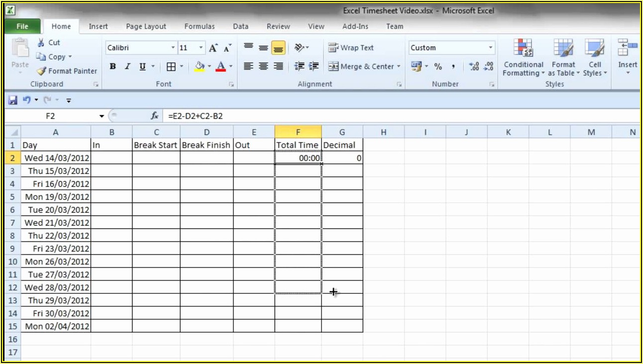This screenshot has width=643, height=364.
Task: Toggle Wrap Text on selected cell
Action: (351, 48)
